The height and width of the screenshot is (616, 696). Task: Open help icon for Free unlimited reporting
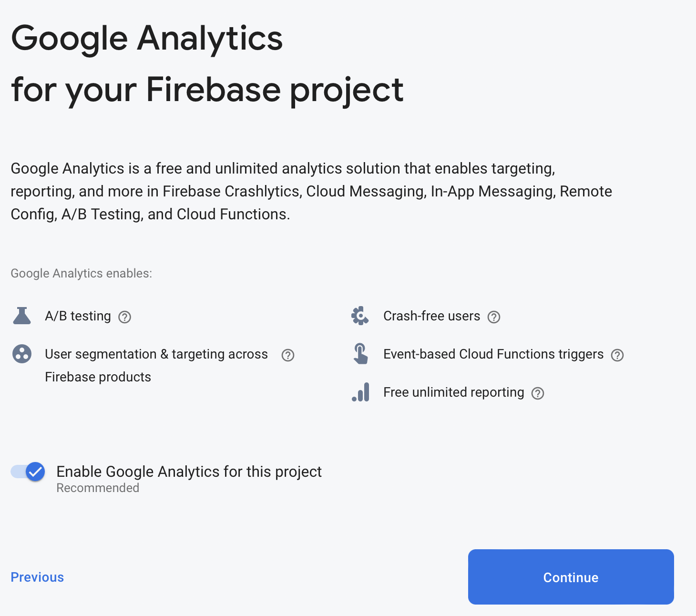(538, 393)
